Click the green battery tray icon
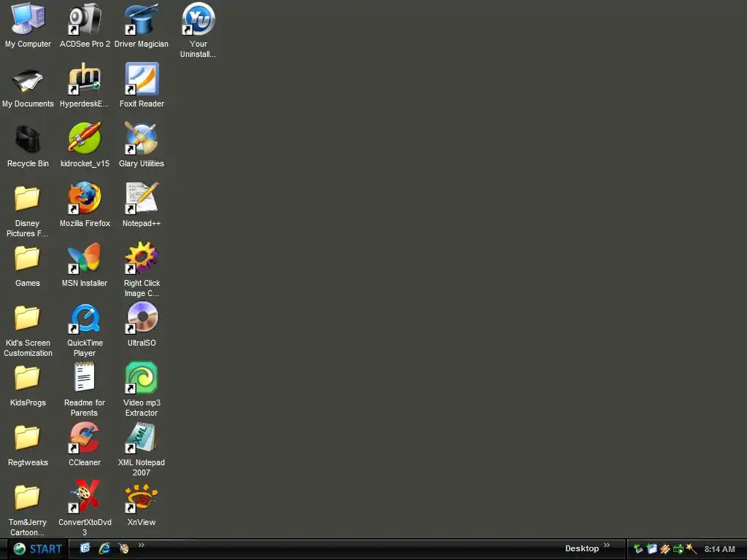Viewport: 747px width, 560px height. pos(678,549)
